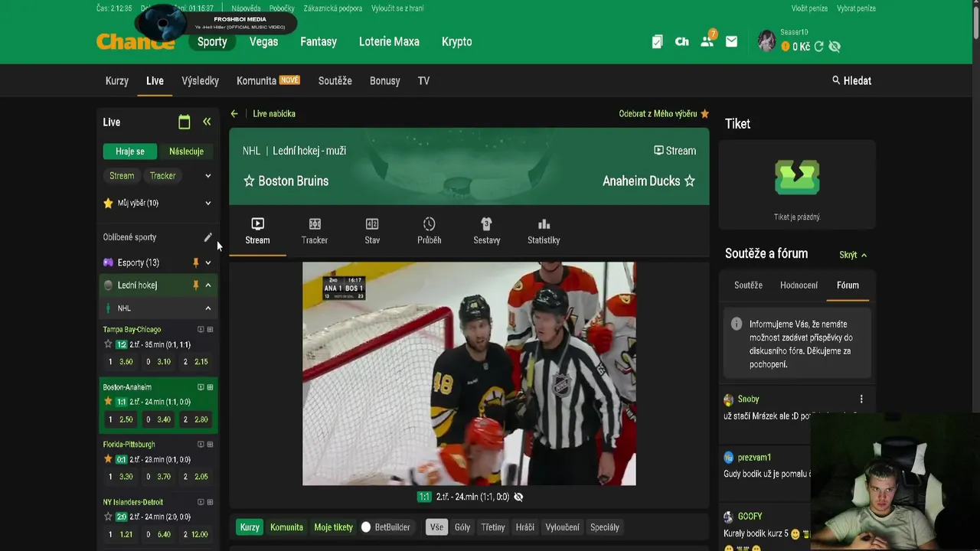Click Vybrat peníze withdraw link
Viewport: 980px width, 551px height.
pos(856,8)
